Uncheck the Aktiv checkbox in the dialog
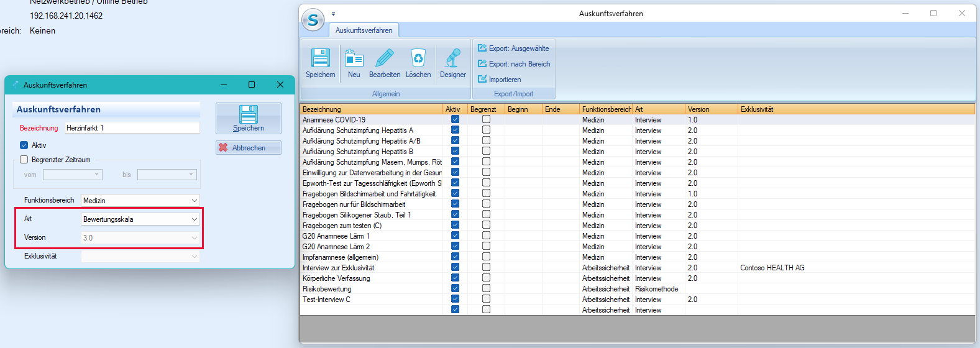 (24, 145)
